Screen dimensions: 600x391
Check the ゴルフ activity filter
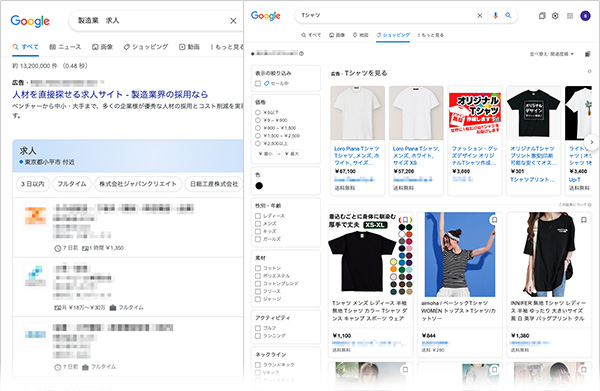pos(258,328)
